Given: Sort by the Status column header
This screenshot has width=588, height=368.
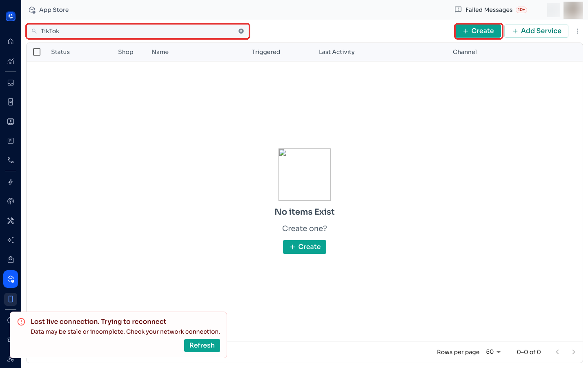Looking at the screenshot, I should pyautogui.click(x=60, y=52).
